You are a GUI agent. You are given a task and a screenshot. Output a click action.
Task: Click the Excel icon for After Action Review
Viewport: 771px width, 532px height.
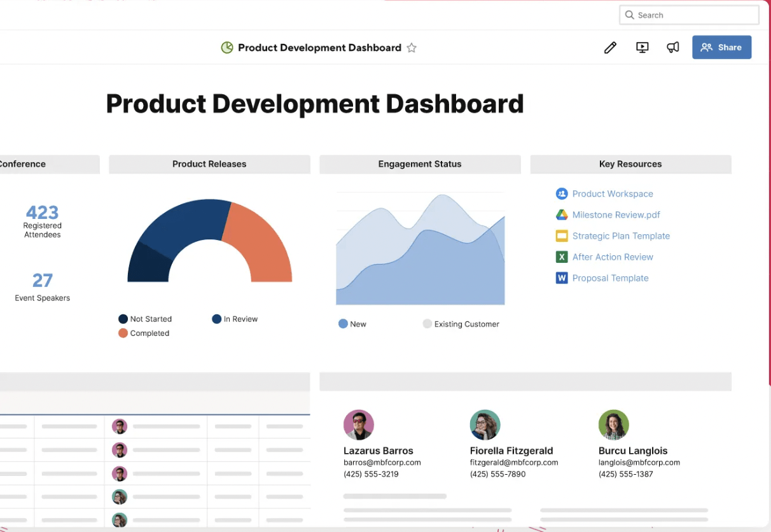point(562,257)
